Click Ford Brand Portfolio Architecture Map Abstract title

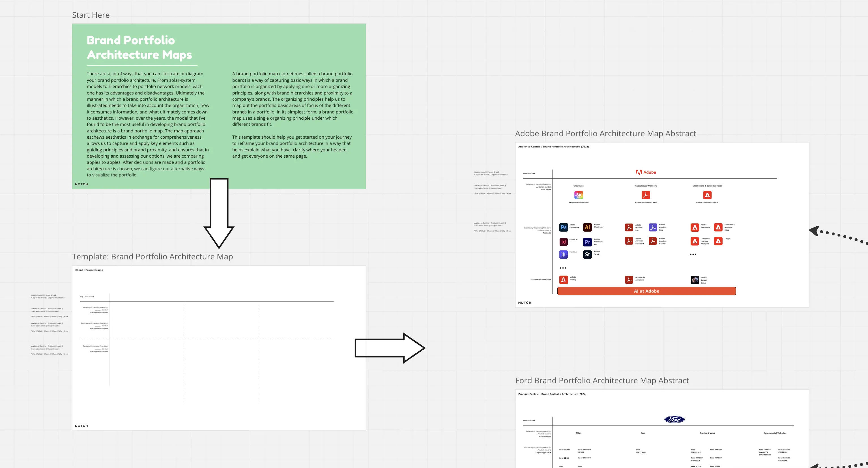coord(602,380)
